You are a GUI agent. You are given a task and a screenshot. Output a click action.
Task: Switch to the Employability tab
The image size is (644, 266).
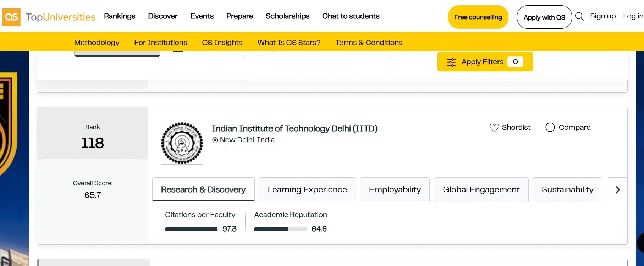(395, 189)
